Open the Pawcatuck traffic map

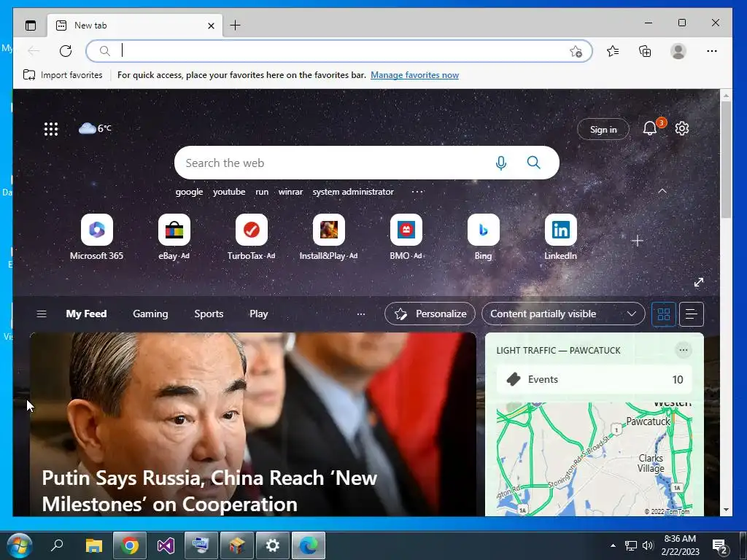594,459
